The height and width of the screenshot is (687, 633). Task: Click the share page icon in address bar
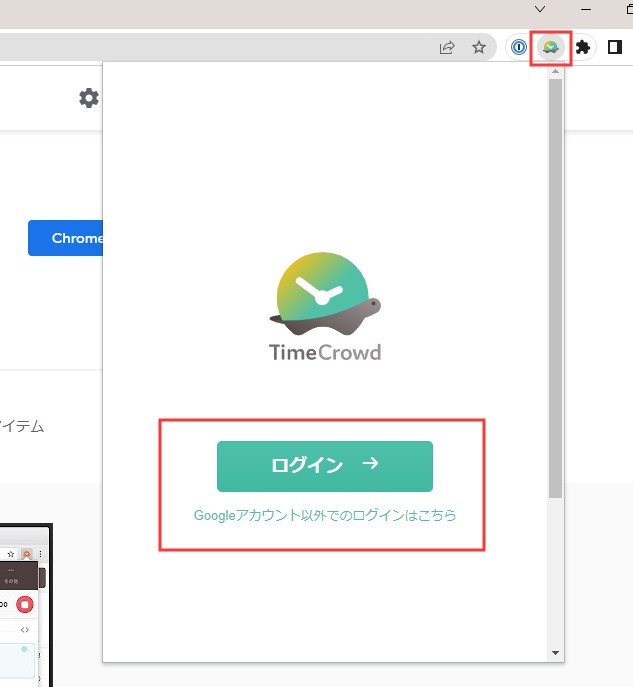(x=447, y=47)
